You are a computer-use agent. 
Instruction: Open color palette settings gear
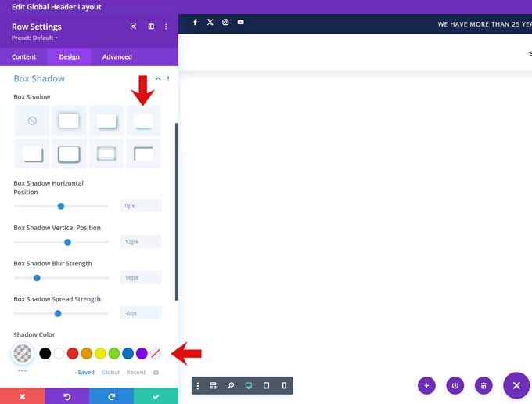pyautogui.click(x=156, y=373)
